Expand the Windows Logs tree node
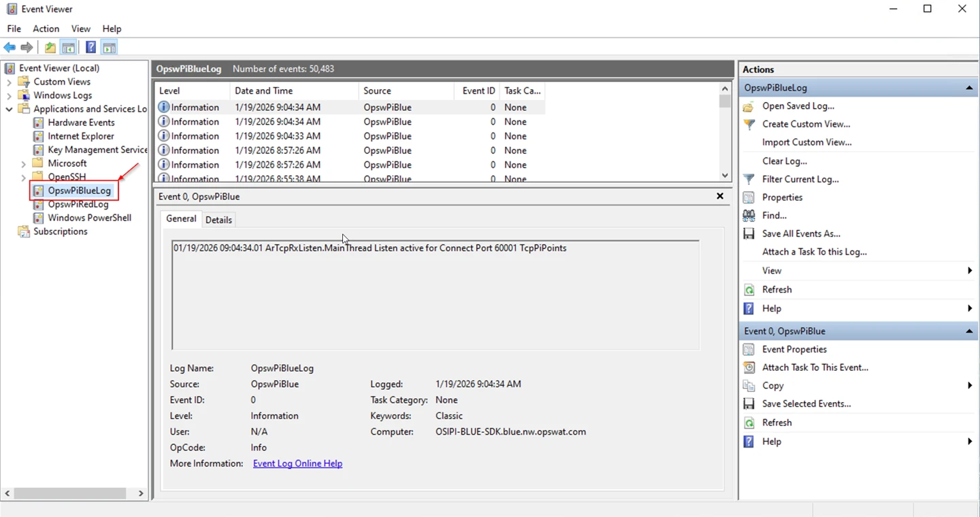The image size is (980, 517). click(x=9, y=96)
